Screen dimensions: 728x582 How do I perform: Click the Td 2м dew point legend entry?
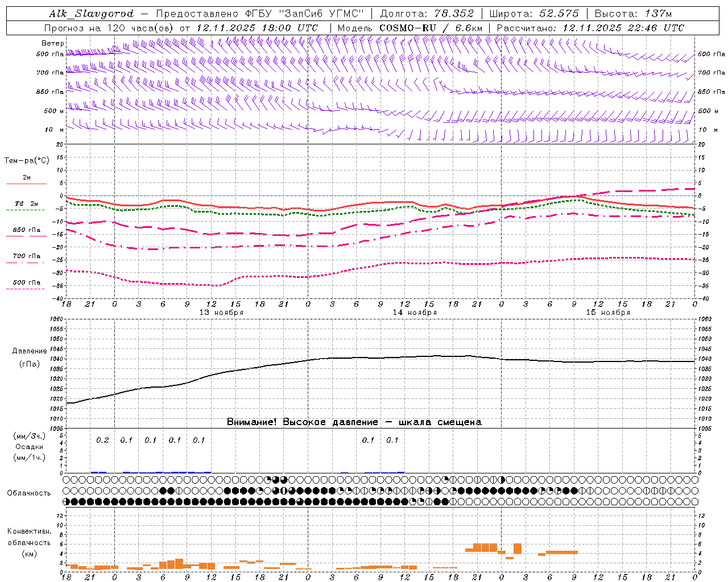pyautogui.click(x=27, y=203)
